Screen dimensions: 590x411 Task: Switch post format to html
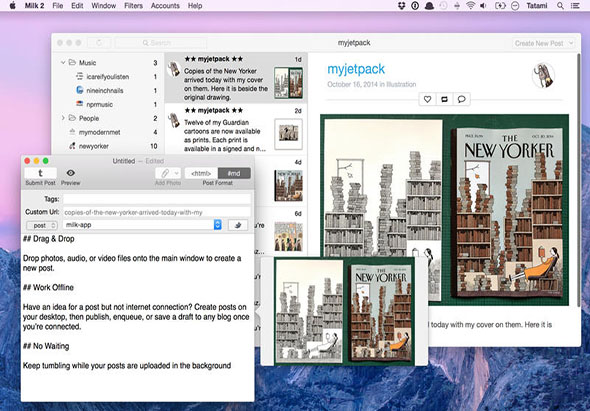pyautogui.click(x=201, y=173)
